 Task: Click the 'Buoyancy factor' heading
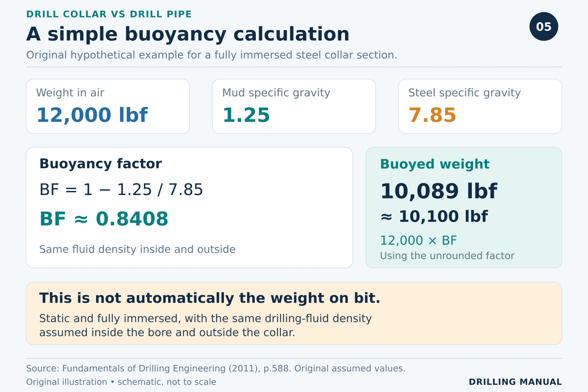coord(100,164)
